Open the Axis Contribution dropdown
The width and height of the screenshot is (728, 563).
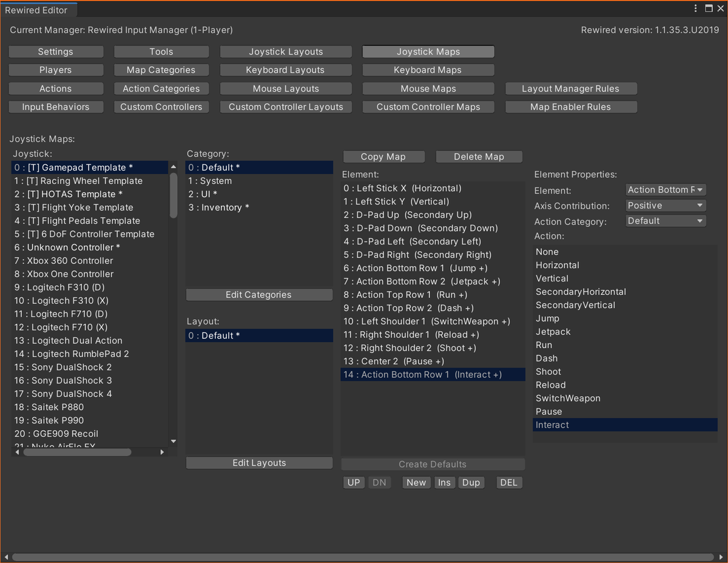pos(666,206)
